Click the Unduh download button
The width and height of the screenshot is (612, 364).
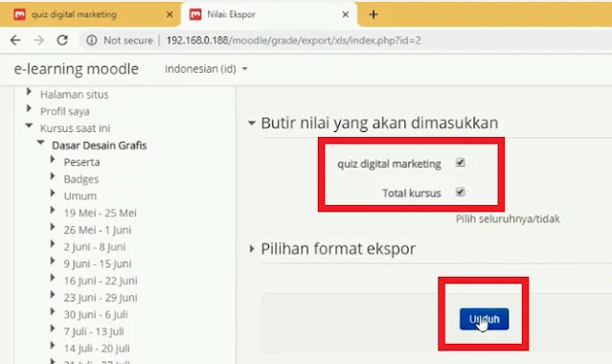pos(484,319)
